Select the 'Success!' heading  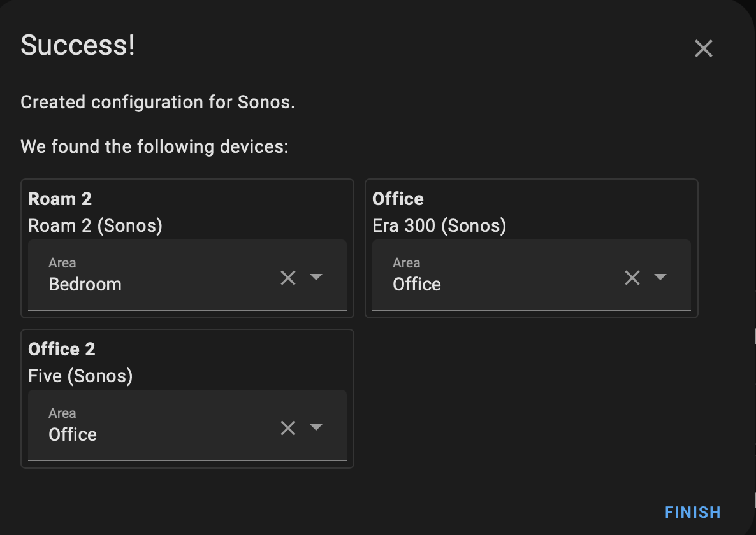[78, 45]
